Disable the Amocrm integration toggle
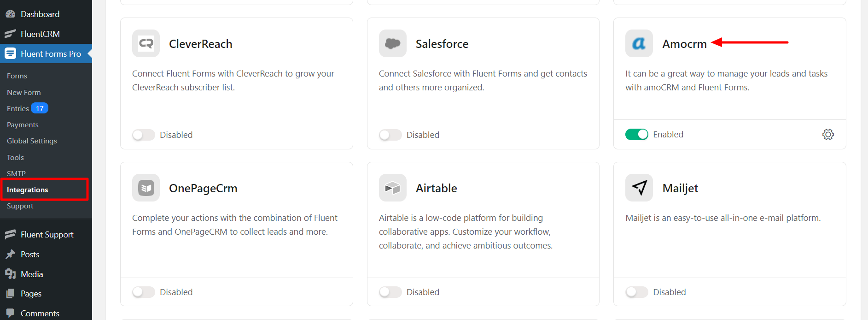868x320 pixels. [x=636, y=134]
